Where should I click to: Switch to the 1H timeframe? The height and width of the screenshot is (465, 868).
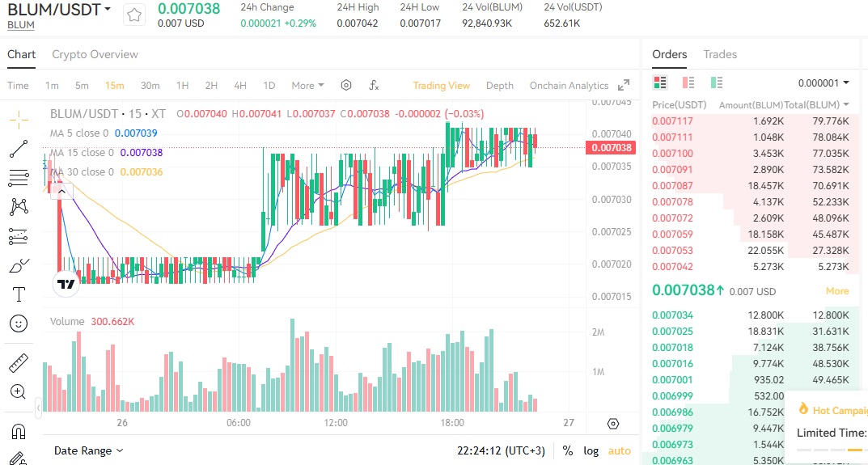tap(182, 85)
